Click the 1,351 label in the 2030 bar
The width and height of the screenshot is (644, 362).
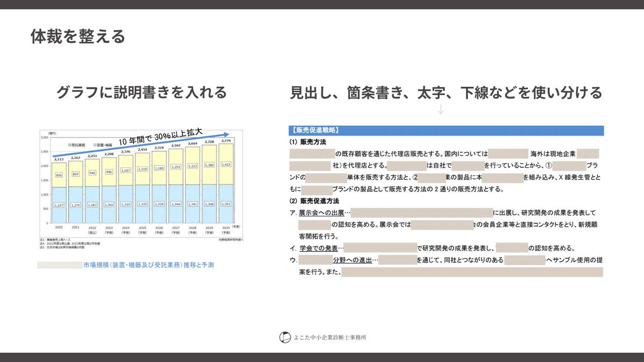(226, 204)
